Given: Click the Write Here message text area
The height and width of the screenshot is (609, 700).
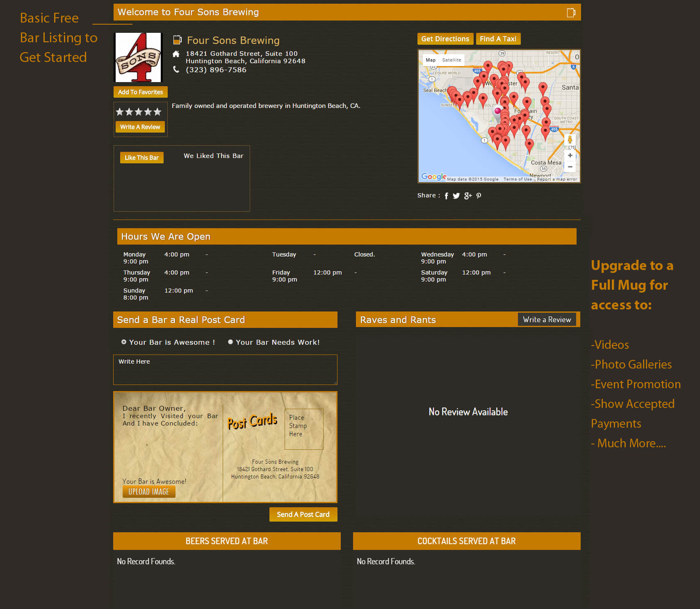Looking at the screenshot, I should click(x=225, y=370).
